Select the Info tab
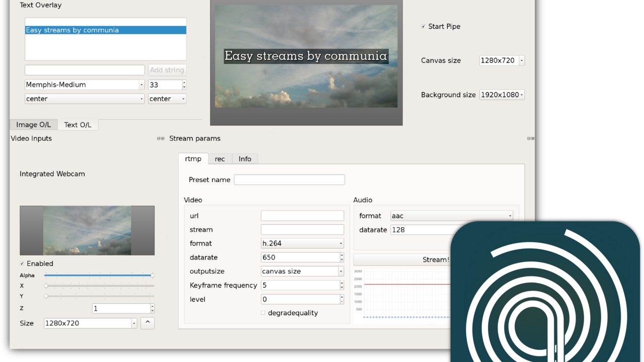Viewport: 644px width, 362px height. (x=245, y=159)
